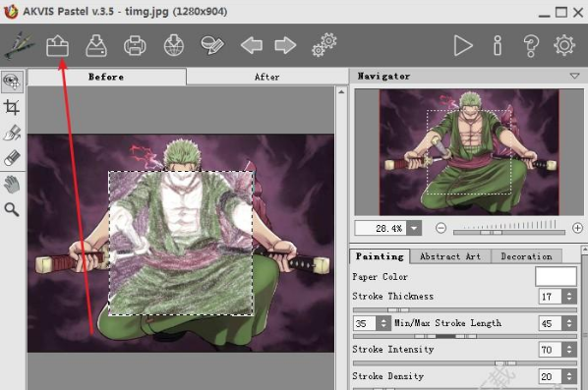Screen dimensions: 588x390
Task: Adjust the Min/Max Stroke Length slider
Action: pos(465,336)
